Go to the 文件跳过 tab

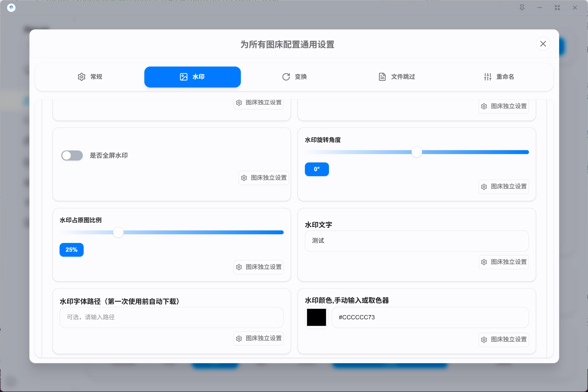pyautogui.click(x=397, y=77)
